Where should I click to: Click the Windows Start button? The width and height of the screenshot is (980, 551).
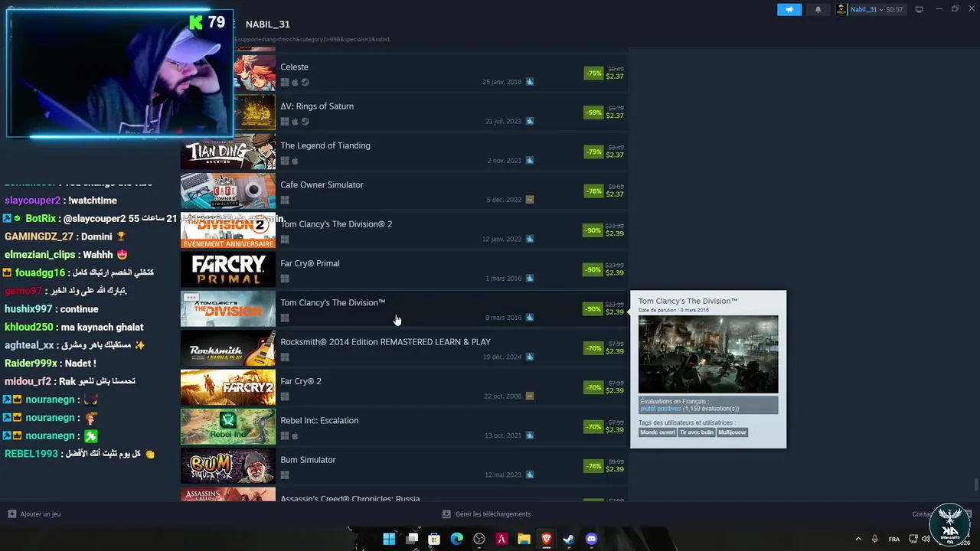pyautogui.click(x=389, y=539)
